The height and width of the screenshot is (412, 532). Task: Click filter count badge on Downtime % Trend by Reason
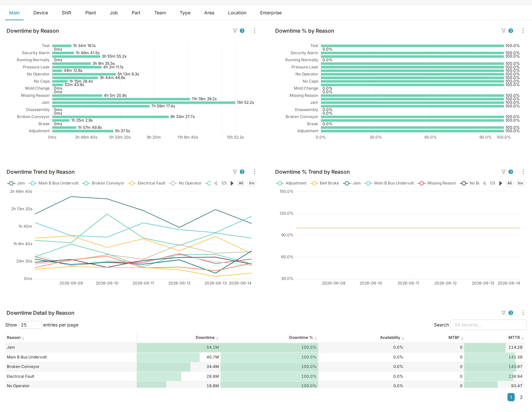(x=511, y=172)
